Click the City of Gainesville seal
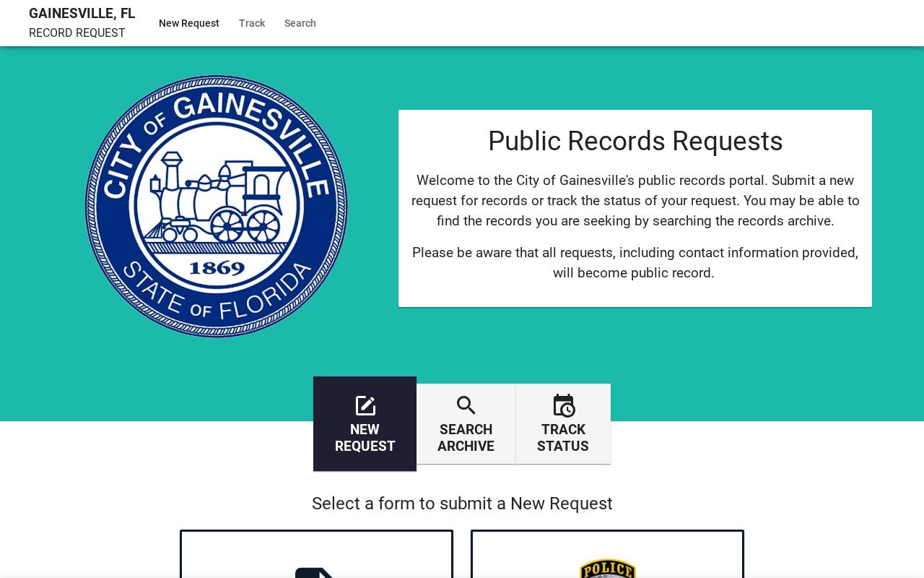This screenshot has width=924, height=578. pyautogui.click(x=217, y=207)
